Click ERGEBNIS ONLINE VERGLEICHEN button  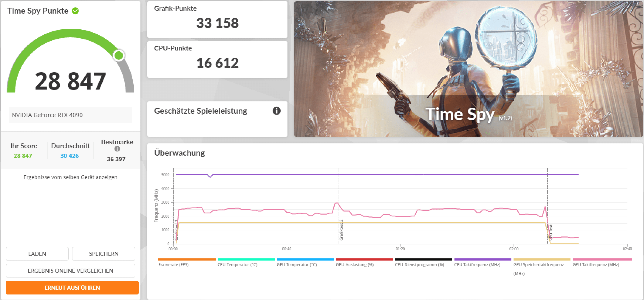pyautogui.click(x=70, y=271)
